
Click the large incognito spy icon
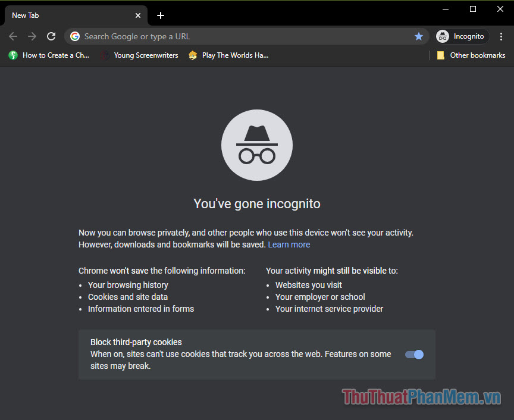pos(257,145)
